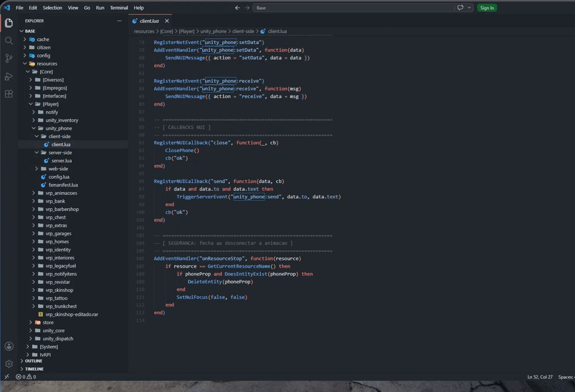Collapse the [Core] folder
The height and width of the screenshot is (392, 575).
pyautogui.click(x=73, y=72)
